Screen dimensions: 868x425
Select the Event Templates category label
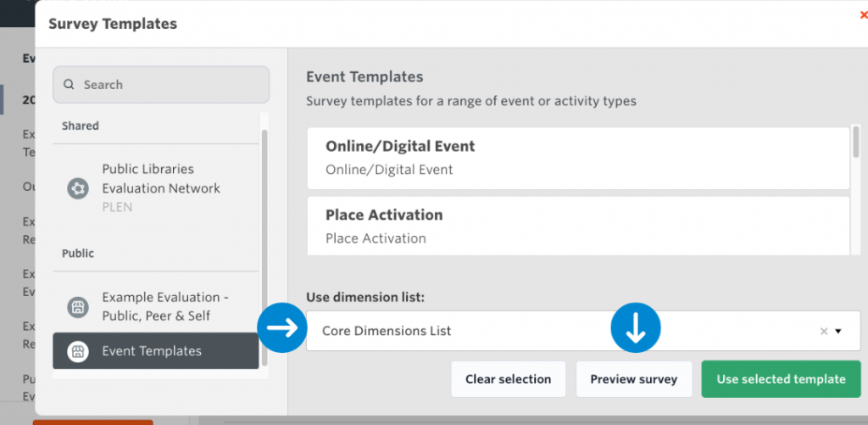152,351
